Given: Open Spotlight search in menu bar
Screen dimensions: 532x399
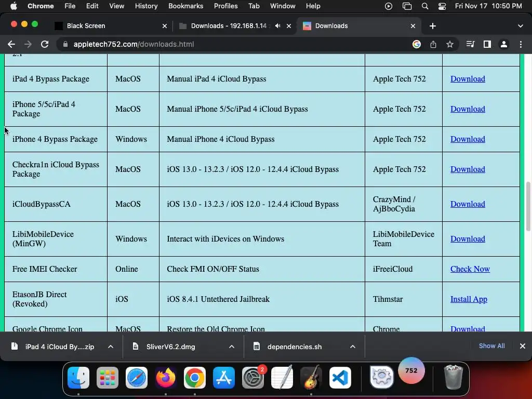Looking at the screenshot, I should 425,6.
